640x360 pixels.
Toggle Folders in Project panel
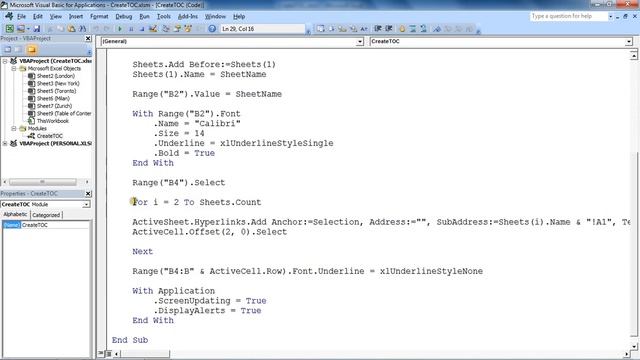click(x=31, y=49)
